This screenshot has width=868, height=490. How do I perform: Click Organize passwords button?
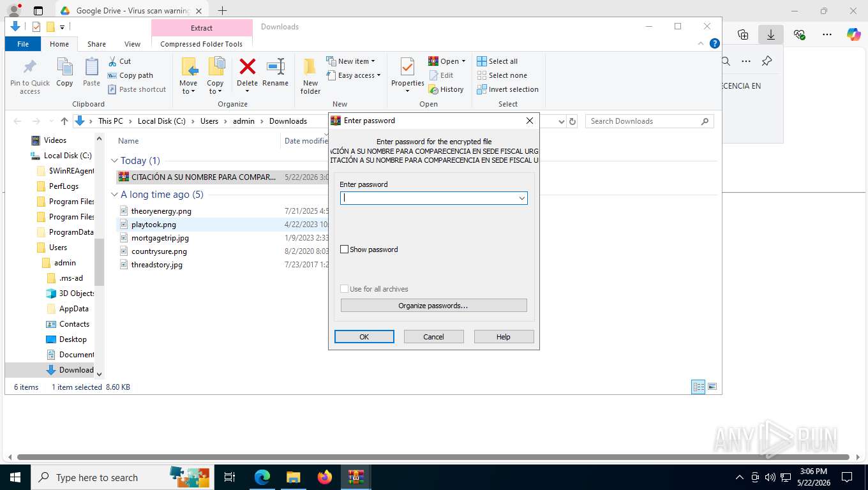click(x=433, y=306)
